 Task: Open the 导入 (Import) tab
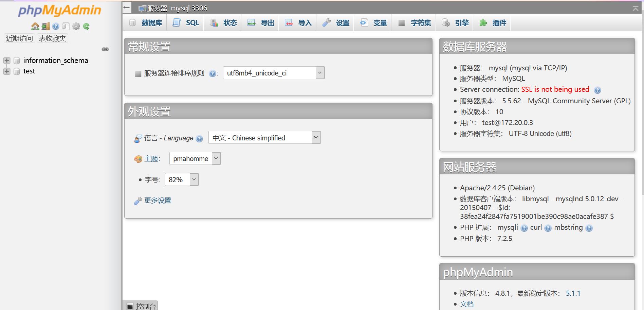point(298,23)
